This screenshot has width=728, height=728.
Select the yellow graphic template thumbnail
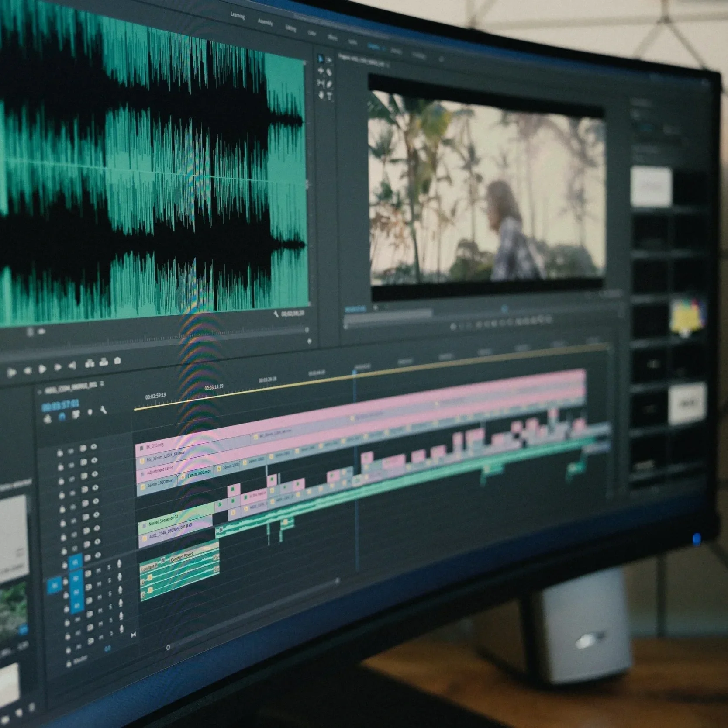point(687,315)
